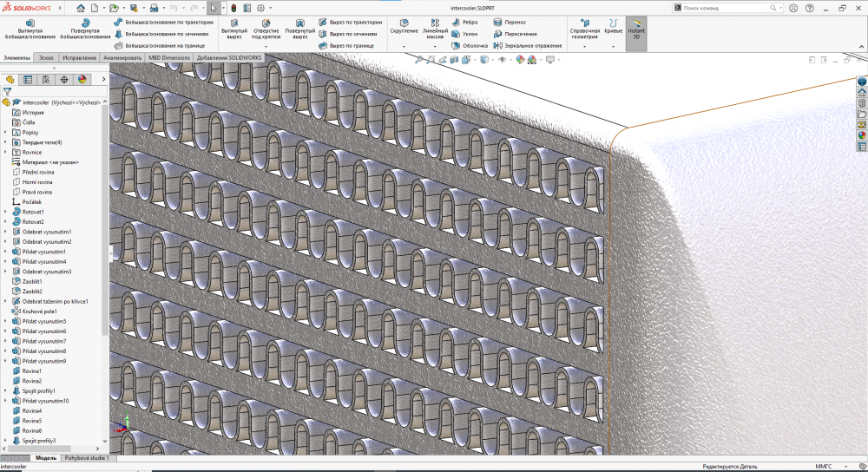Open the Скругление fillet dropdown arrow
The height and width of the screenshot is (472, 868).
click(x=404, y=46)
